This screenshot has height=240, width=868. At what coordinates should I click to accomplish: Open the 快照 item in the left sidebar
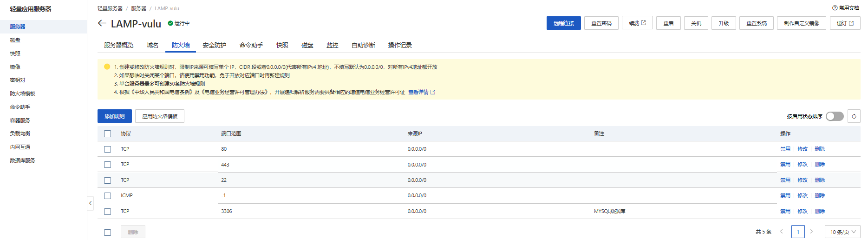(15, 53)
